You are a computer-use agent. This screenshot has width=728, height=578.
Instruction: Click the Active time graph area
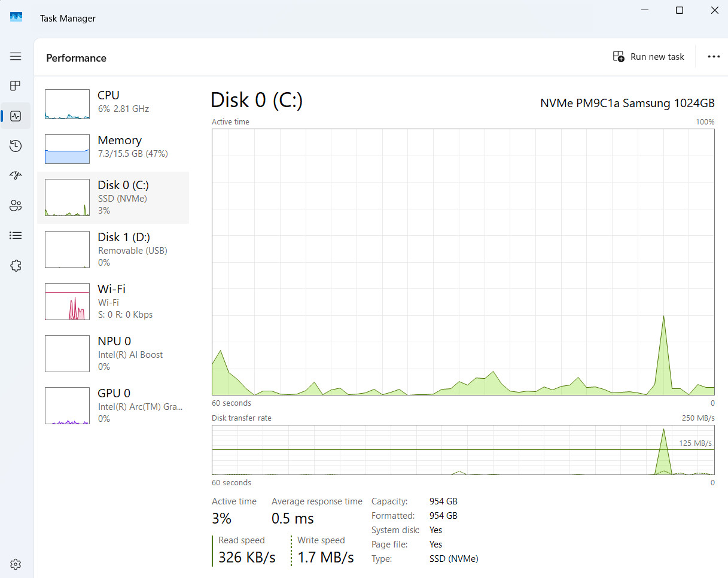point(463,262)
